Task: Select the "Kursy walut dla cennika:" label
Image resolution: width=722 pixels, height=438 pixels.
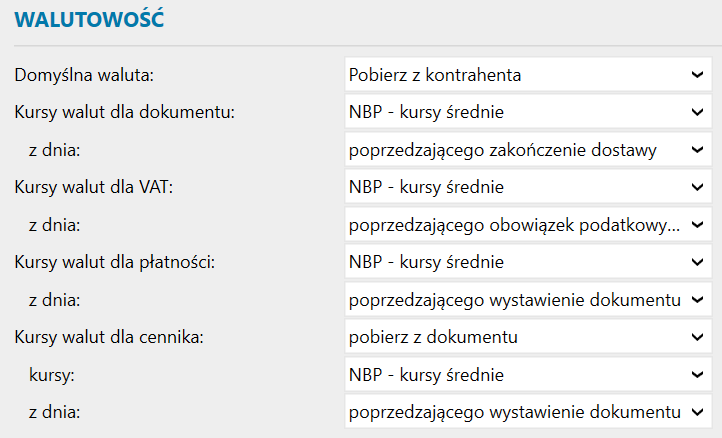Action: tap(109, 337)
